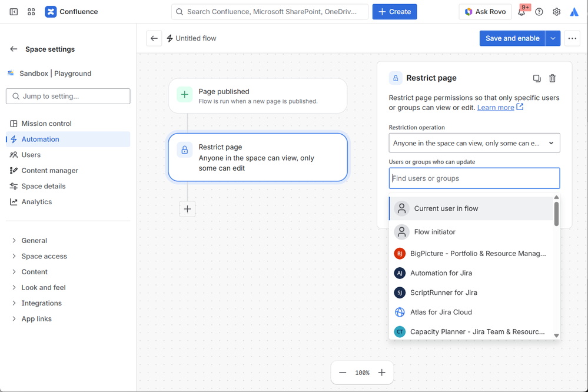Click the BigPicture avatar icon

tap(400, 254)
